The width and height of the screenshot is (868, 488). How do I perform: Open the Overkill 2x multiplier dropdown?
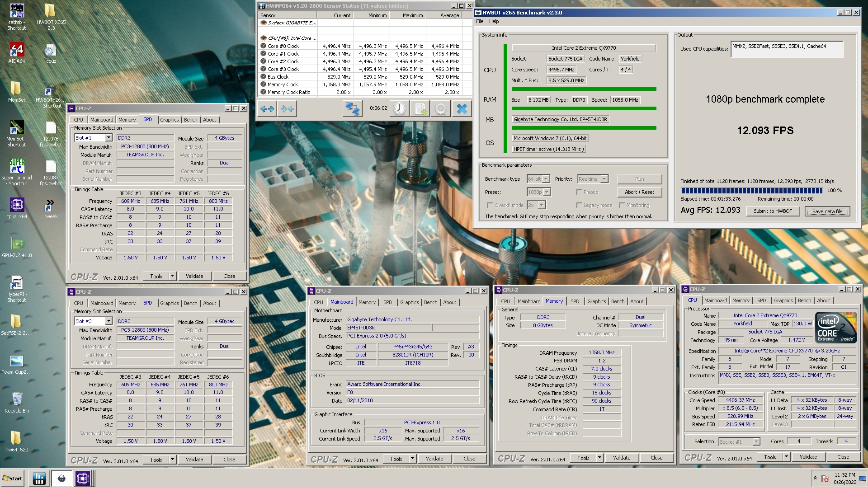click(536, 205)
